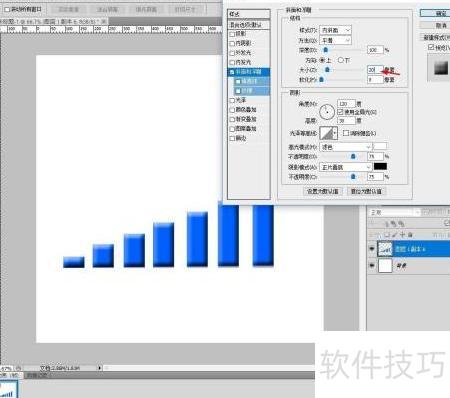Click the lock all (padlock) icon in Layers
The height and width of the screenshot is (398, 450).
coord(410,235)
